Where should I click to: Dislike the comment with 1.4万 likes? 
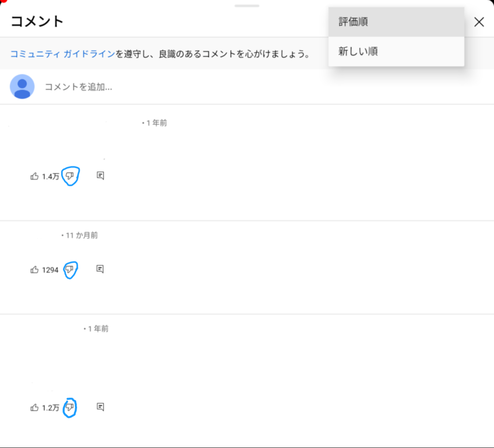(70, 176)
